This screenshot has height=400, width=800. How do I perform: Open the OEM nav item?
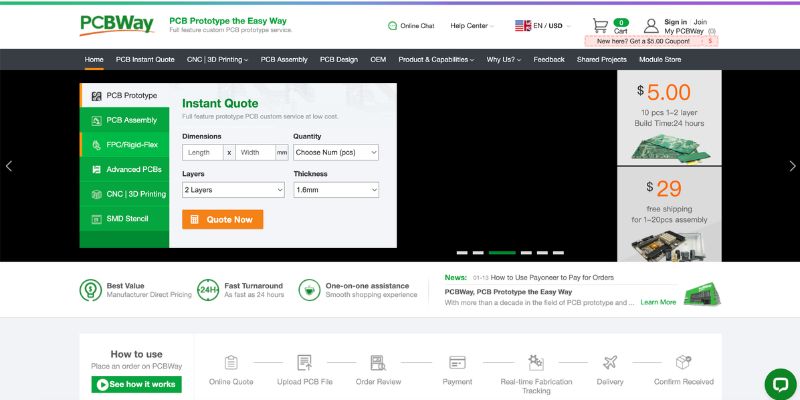378,60
